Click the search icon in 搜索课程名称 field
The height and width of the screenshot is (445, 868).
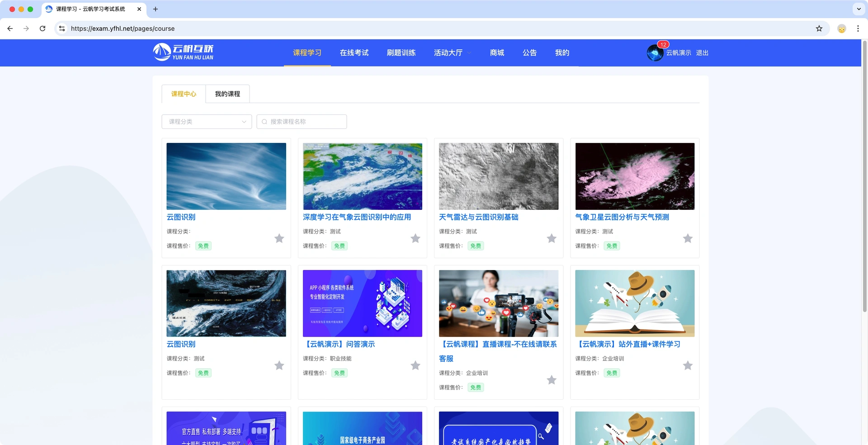pos(264,122)
